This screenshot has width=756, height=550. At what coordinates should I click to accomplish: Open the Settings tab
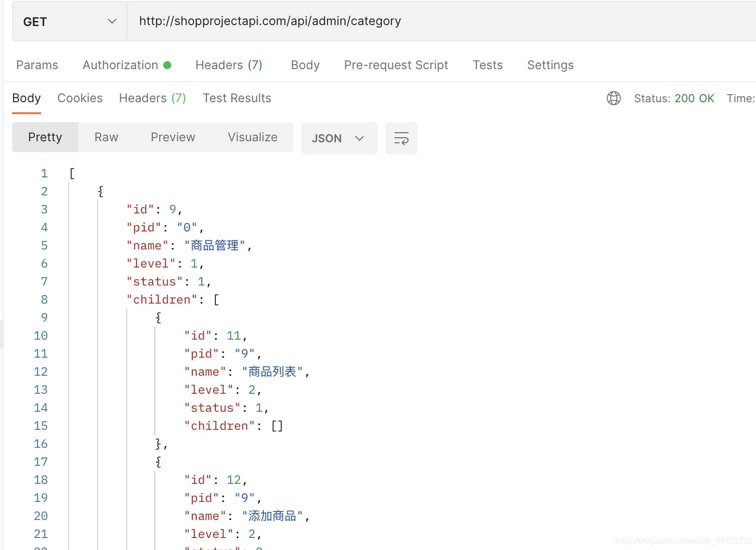(x=550, y=65)
